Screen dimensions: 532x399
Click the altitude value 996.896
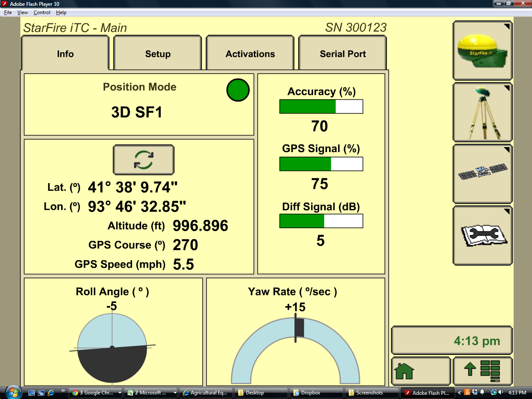coord(200,226)
